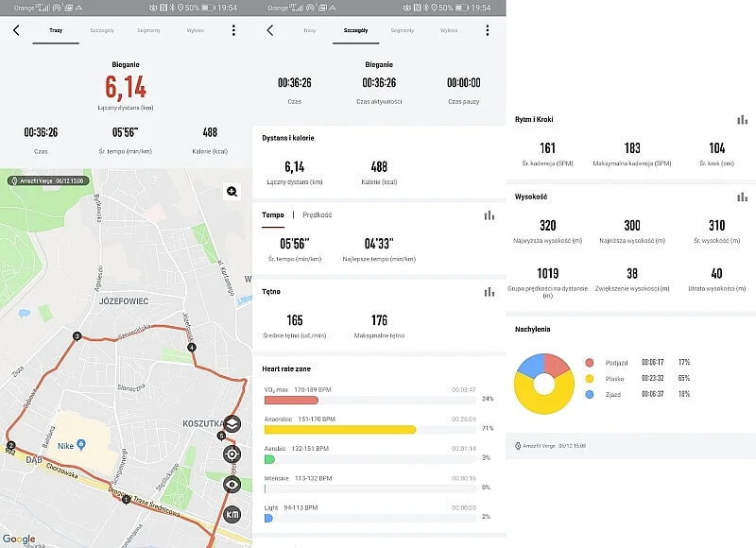Tap the Nike location marker on the map
The width and height of the screenshot is (756, 548).
80,444
